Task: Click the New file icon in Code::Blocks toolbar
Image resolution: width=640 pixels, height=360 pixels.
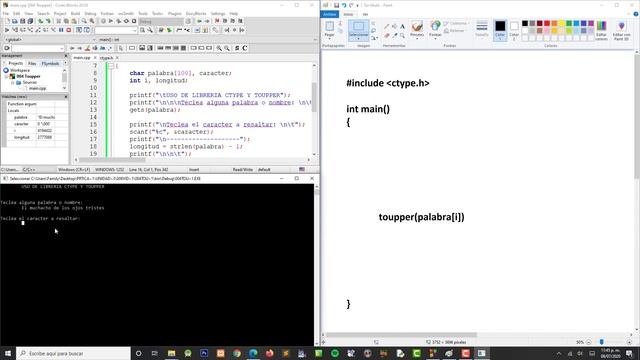Action: click(7, 21)
